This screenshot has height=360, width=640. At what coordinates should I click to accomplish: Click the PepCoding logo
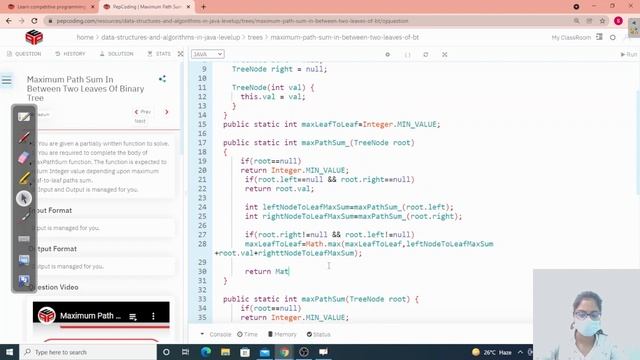tap(34, 37)
